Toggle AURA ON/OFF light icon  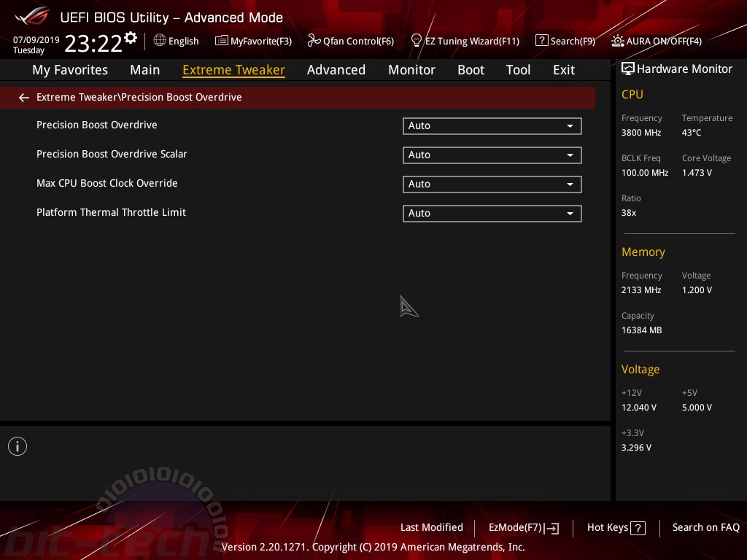click(x=617, y=41)
